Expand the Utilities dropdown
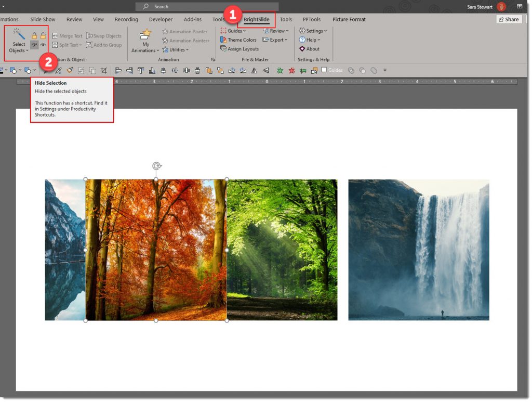532x402 pixels. click(177, 50)
